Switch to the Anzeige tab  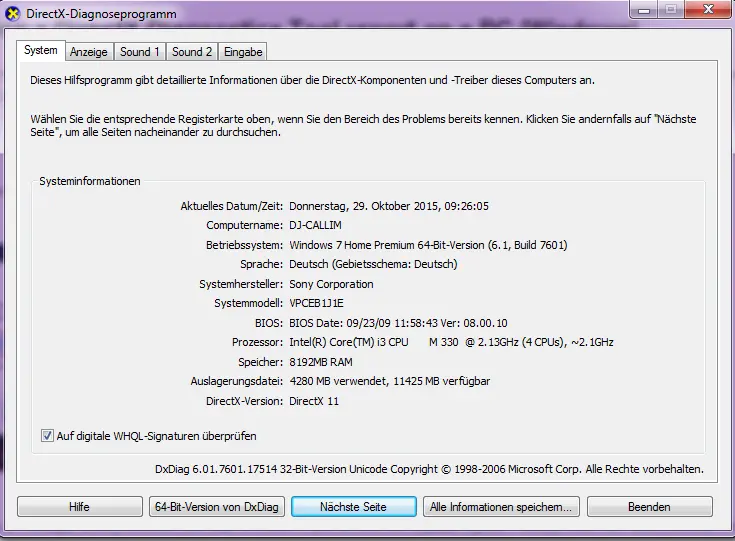[89, 52]
